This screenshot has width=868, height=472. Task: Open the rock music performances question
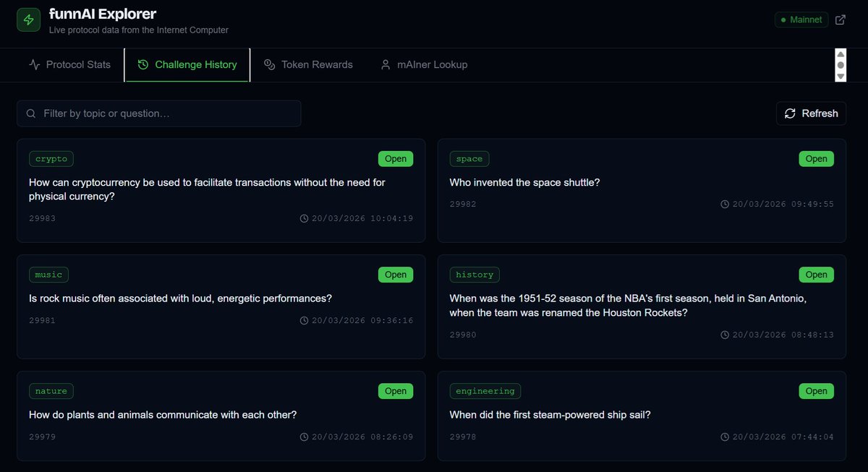180,299
